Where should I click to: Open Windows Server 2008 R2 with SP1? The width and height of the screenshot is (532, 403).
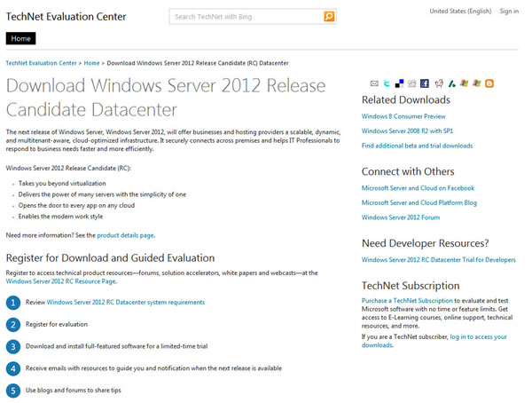pyautogui.click(x=407, y=130)
